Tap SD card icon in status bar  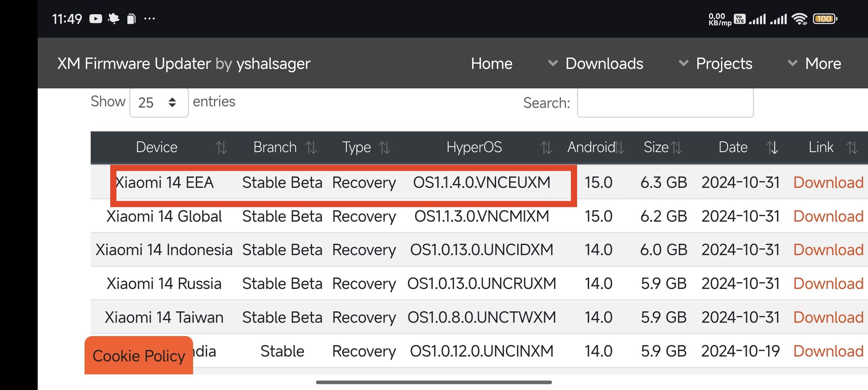pos(131,19)
